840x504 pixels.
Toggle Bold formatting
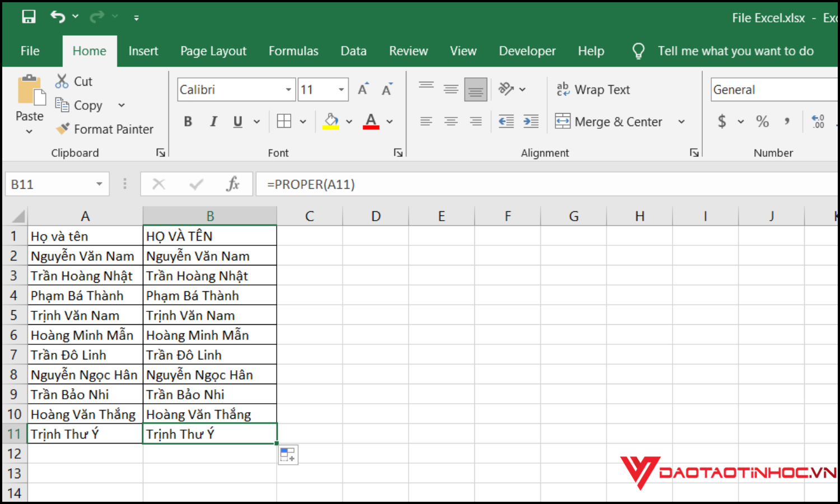click(188, 122)
